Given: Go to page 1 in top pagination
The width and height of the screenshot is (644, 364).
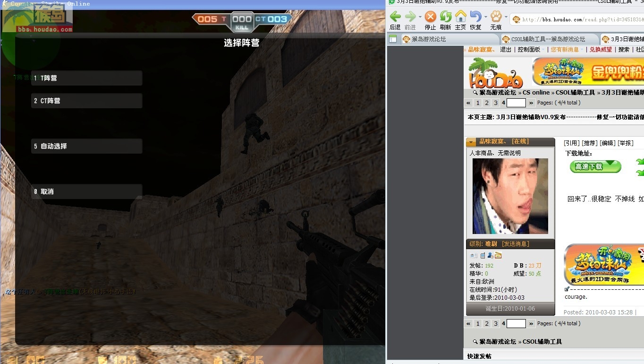Looking at the screenshot, I should (x=478, y=103).
